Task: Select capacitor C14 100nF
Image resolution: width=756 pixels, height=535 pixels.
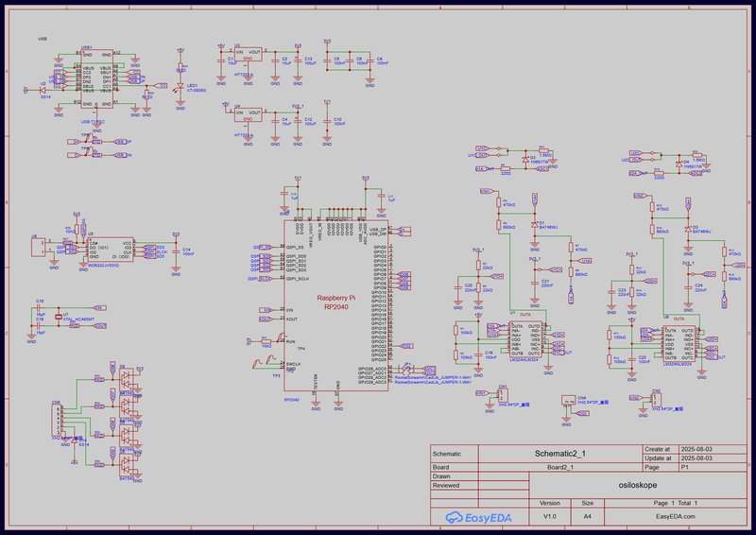Action: pyautogui.click(x=176, y=251)
